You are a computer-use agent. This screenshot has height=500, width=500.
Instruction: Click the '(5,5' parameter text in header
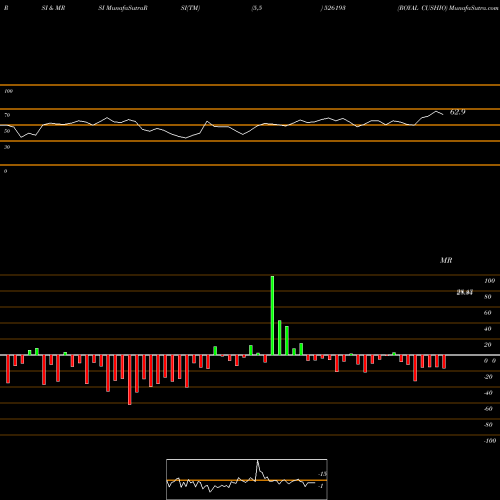pos(257,8)
